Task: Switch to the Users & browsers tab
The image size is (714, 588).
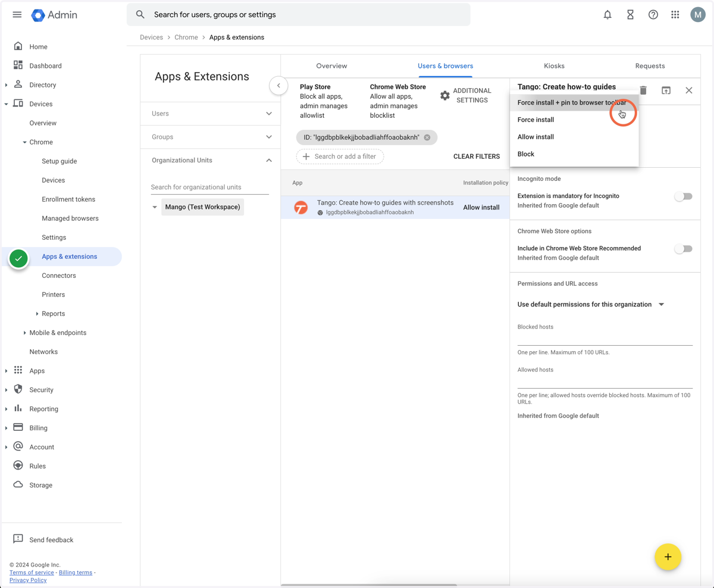Action: pyautogui.click(x=445, y=66)
